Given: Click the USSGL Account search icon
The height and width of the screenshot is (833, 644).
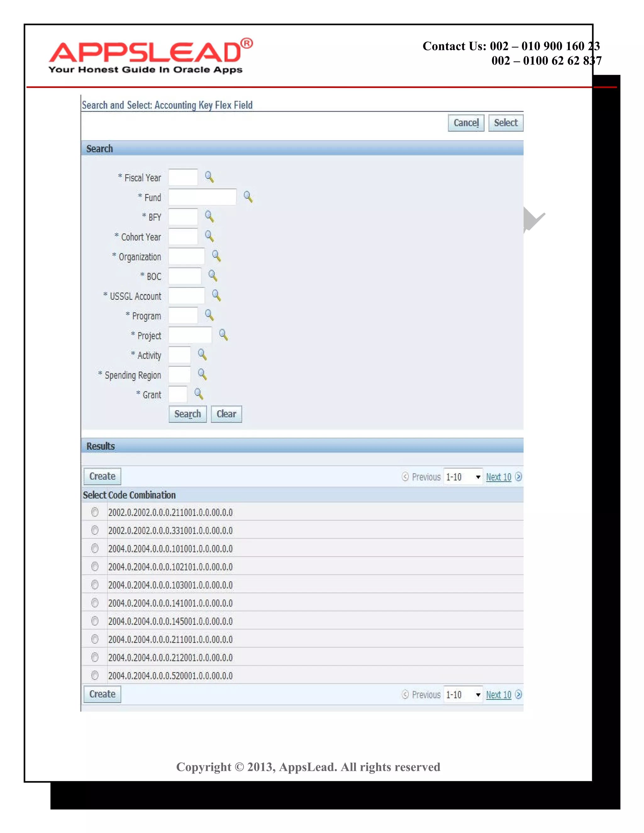Looking at the screenshot, I should (x=216, y=295).
